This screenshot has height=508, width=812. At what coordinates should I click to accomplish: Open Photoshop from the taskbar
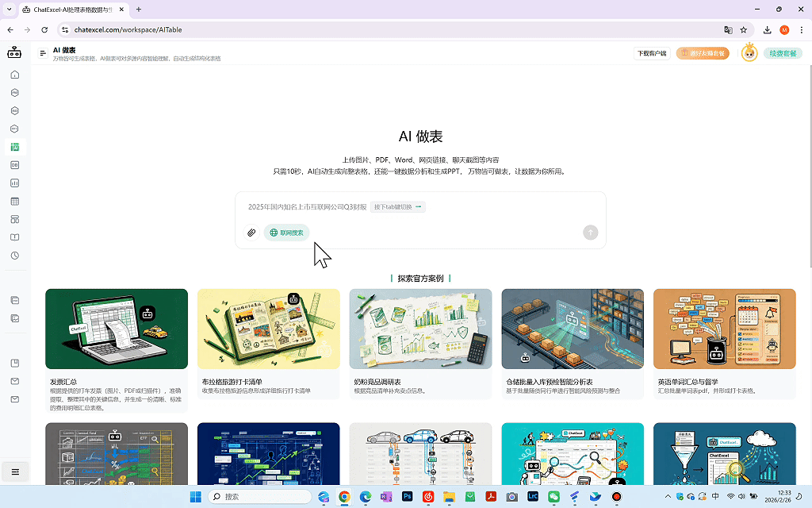(407, 497)
